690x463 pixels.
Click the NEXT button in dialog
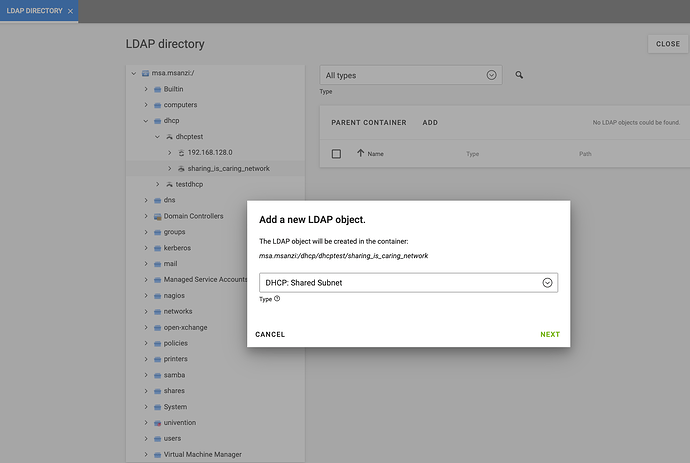coord(549,334)
